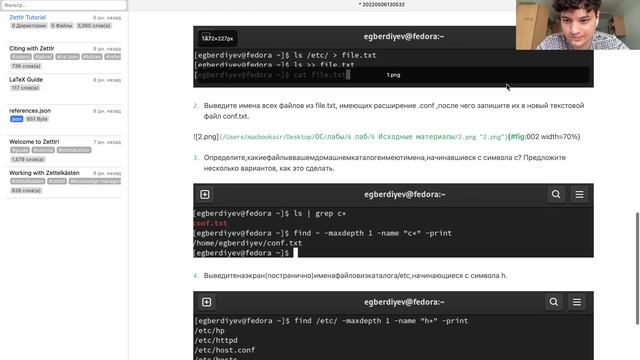Click the 651 Byte size badge
640x360 pixels.
click(37, 119)
